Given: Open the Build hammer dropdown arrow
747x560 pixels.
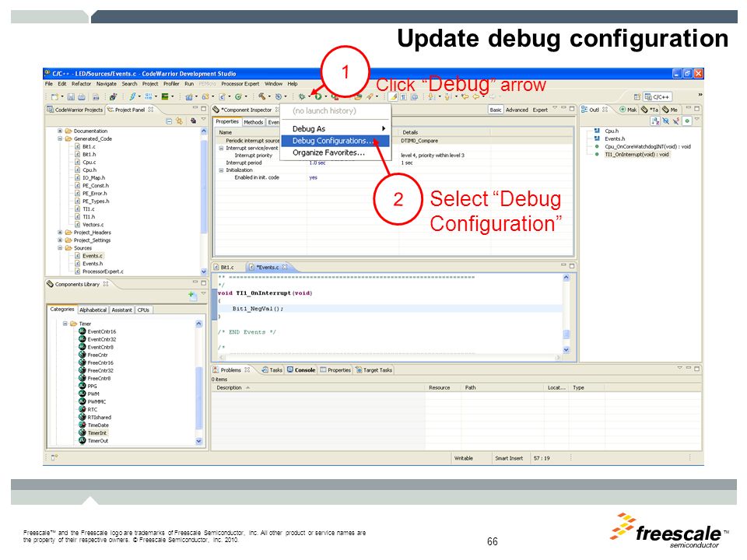Looking at the screenshot, I should point(269,96).
